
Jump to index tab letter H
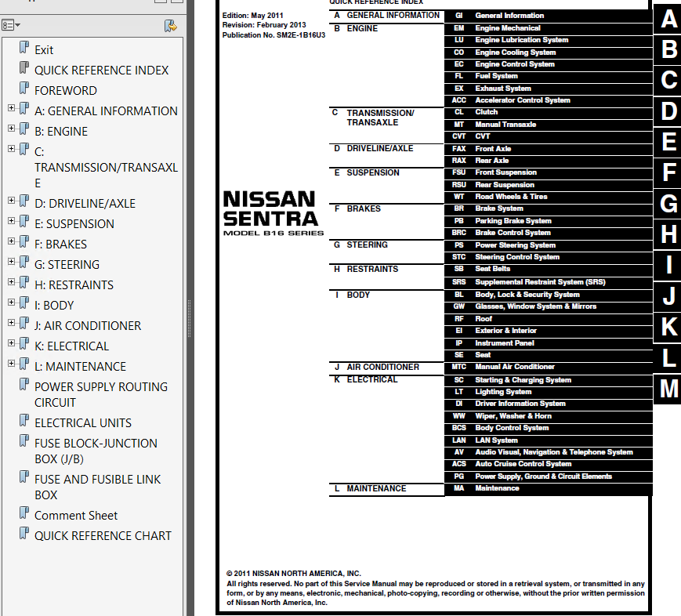coord(668,234)
